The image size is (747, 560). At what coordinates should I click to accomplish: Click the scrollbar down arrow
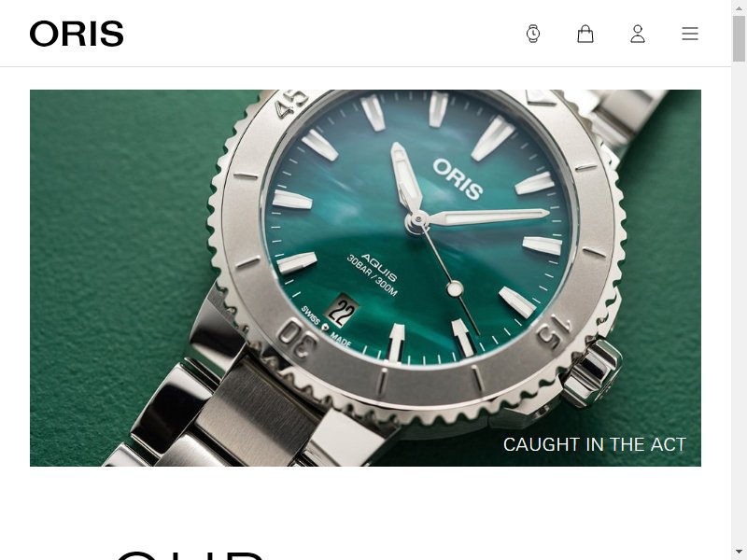[739, 553]
